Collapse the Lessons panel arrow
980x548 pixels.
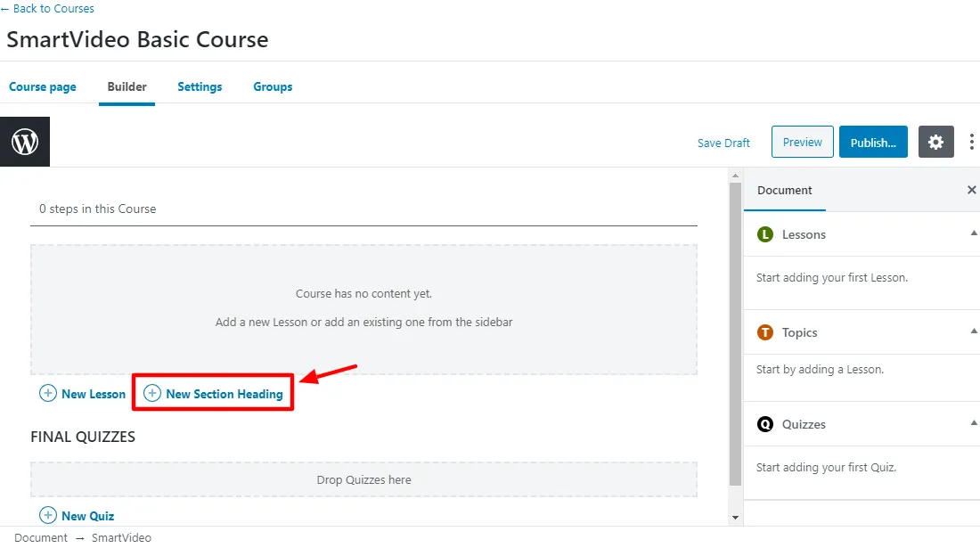tap(973, 233)
